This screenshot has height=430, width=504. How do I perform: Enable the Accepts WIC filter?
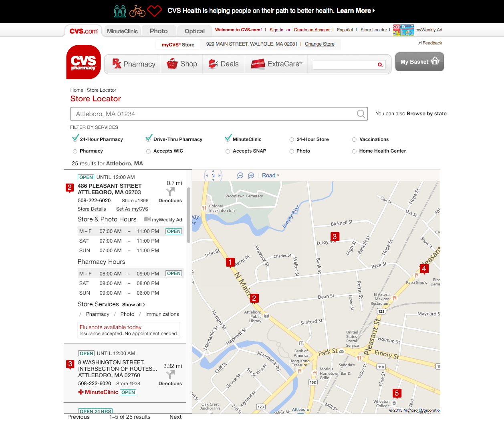pos(148,151)
